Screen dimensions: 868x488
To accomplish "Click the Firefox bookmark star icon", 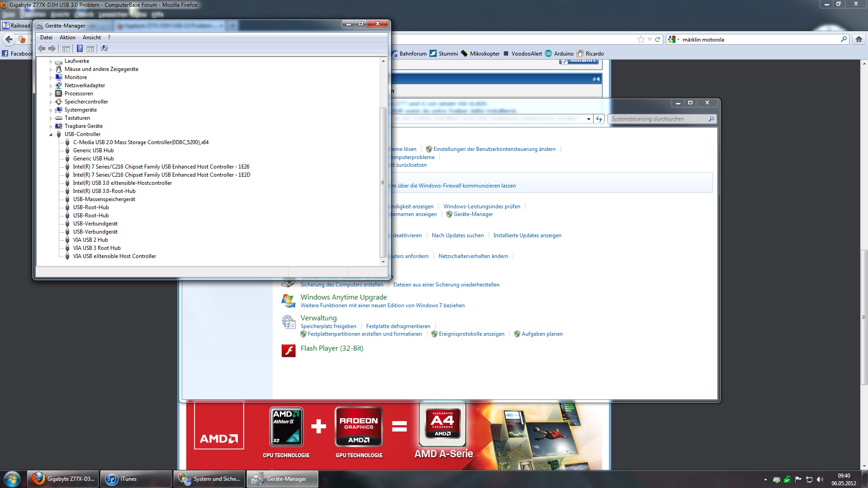I will point(641,39).
